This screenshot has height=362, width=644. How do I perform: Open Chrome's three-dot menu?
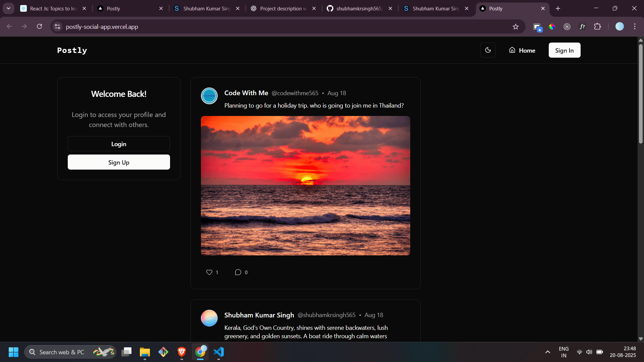(x=635, y=26)
